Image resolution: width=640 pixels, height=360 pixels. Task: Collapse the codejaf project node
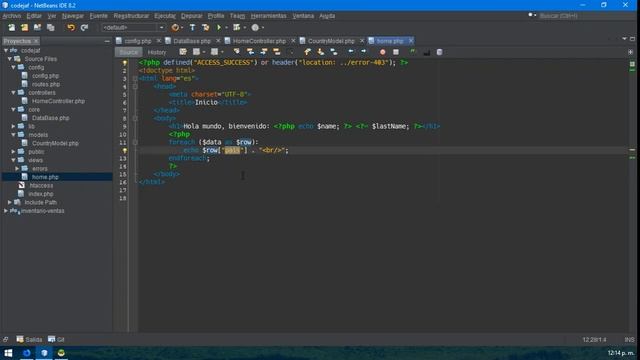point(6,50)
